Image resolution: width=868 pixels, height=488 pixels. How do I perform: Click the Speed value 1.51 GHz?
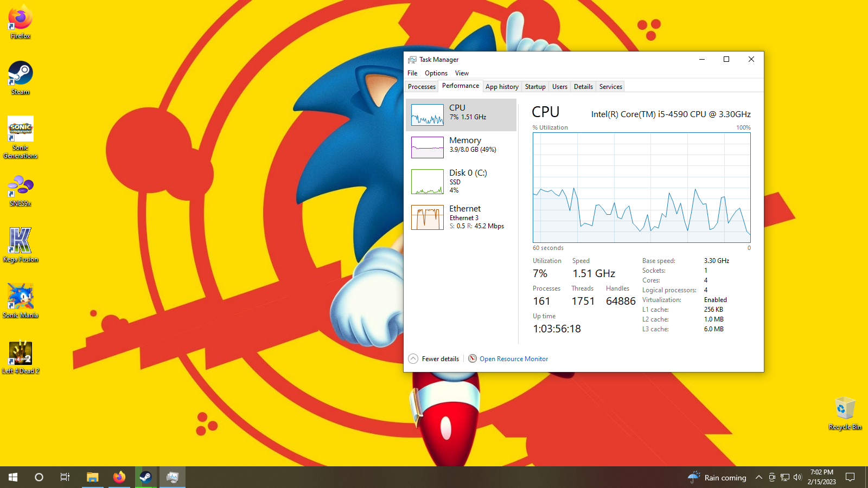594,274
